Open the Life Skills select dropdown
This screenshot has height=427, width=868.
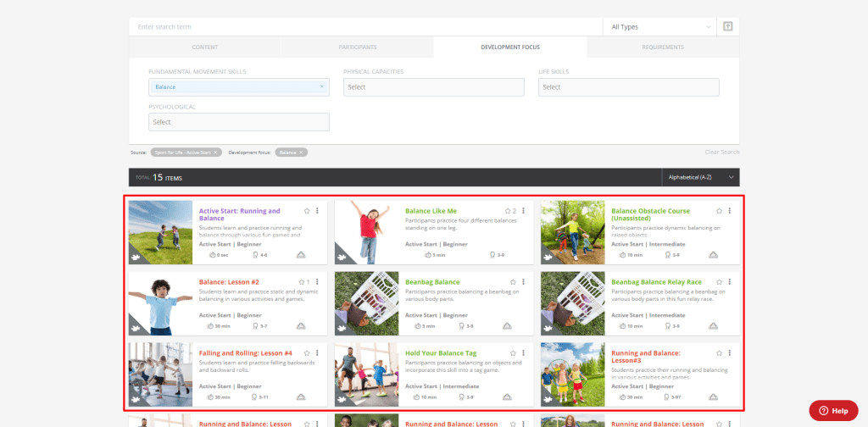(629, 86)
